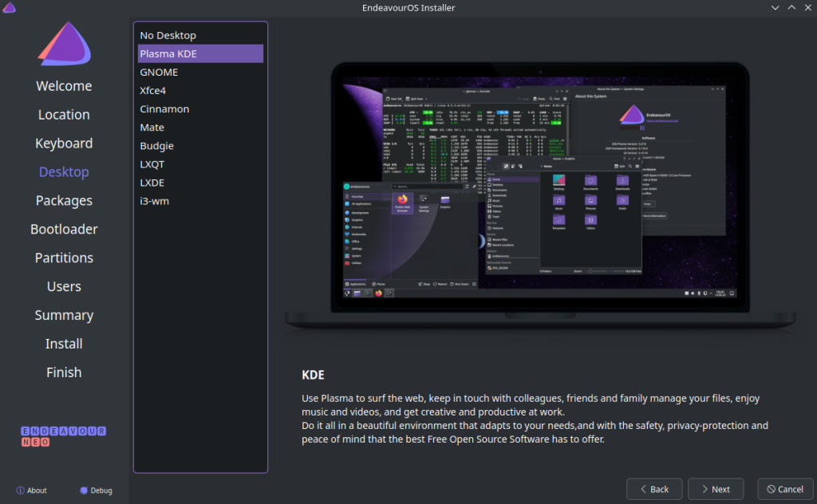Screen dimensions: 817x504
Task: Jump to the Packages step
Action: (x=64, y=200)
